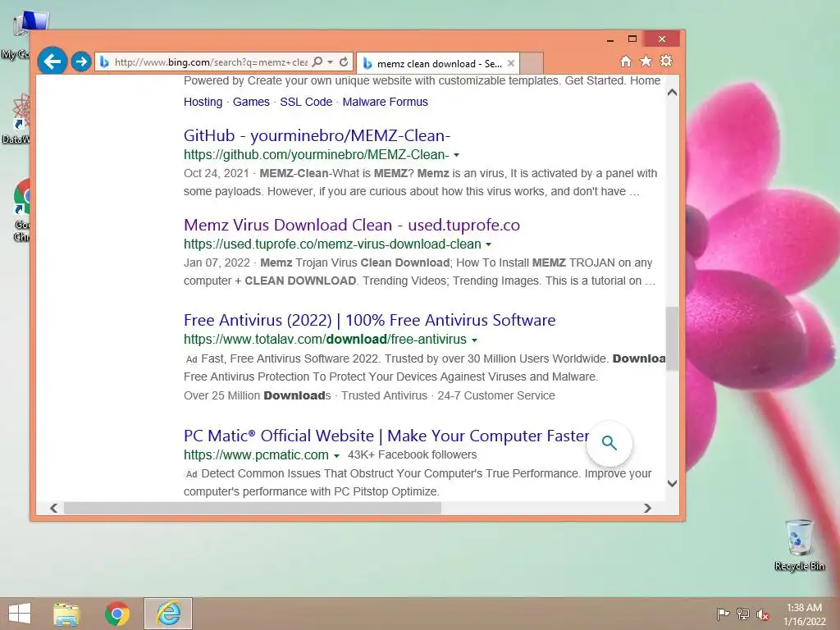Click 'Trusted Antivirus' ad text

pos(384,396)
